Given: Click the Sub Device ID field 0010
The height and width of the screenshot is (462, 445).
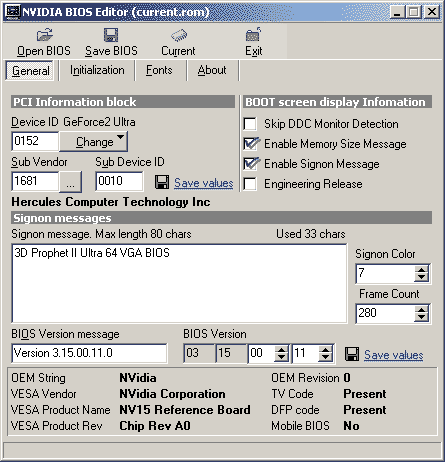Looking at the screenshot, I should point(119,181).
